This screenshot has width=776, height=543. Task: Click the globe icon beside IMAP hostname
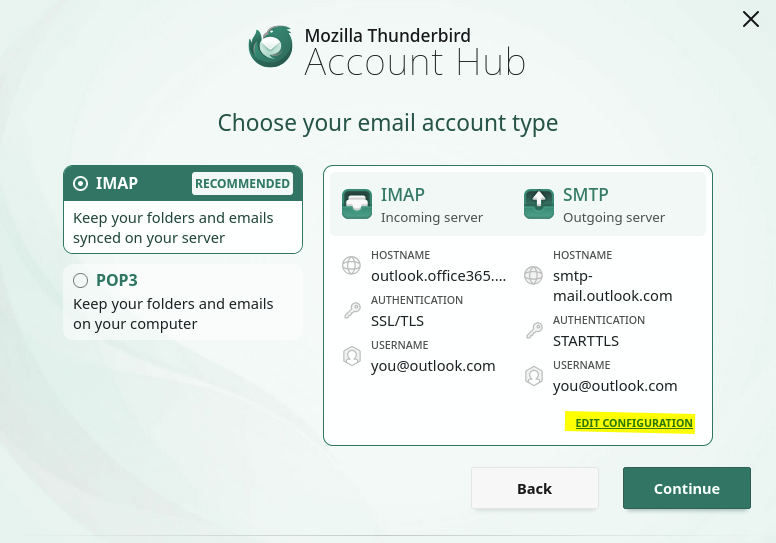point(351,266)
